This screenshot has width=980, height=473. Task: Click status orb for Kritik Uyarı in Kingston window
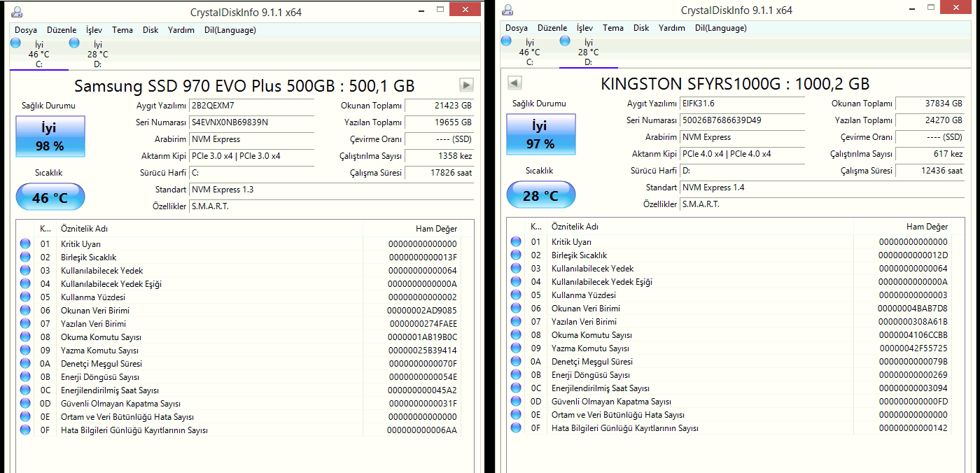click(516, 242)
